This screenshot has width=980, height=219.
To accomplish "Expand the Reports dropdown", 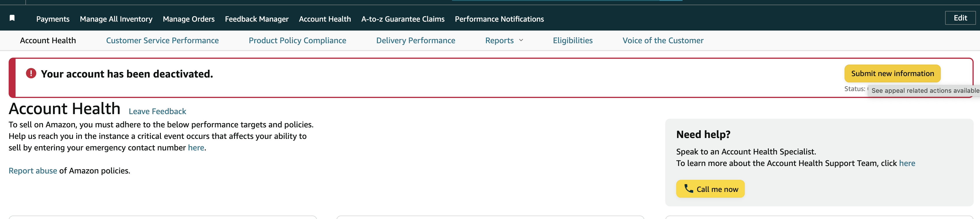I will (504, 40).
